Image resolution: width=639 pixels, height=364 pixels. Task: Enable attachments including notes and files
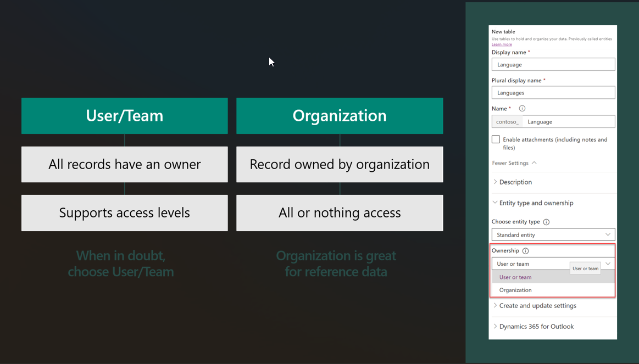pyautogui.click(x=496, y=139)
